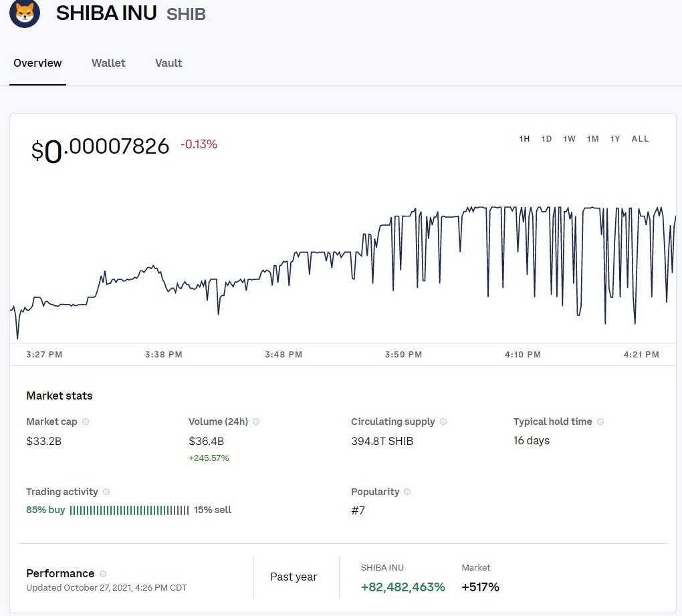Select the 1W chart range
Screen dimensions: 682x616
[x=570, y=139]
